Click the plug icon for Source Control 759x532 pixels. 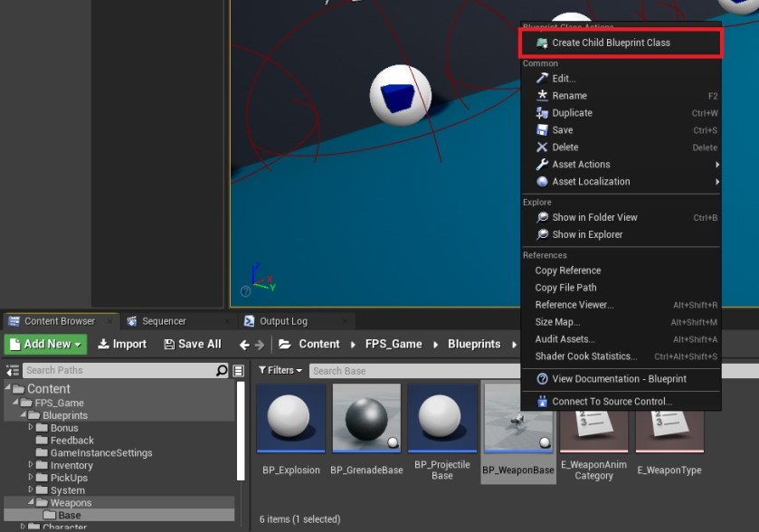pyautogui.click(x=543, y=402)
